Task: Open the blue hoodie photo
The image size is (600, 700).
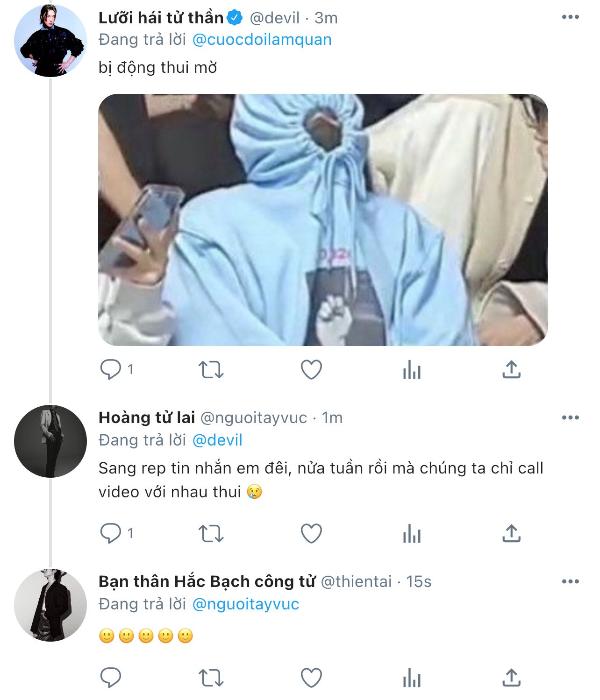Action: (x=323, y=220)
